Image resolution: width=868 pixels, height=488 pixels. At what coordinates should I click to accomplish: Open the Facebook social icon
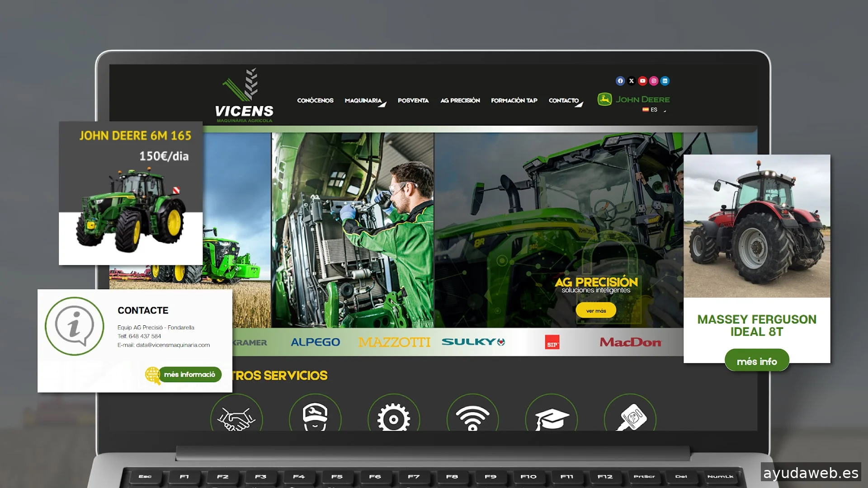point(620,81)
